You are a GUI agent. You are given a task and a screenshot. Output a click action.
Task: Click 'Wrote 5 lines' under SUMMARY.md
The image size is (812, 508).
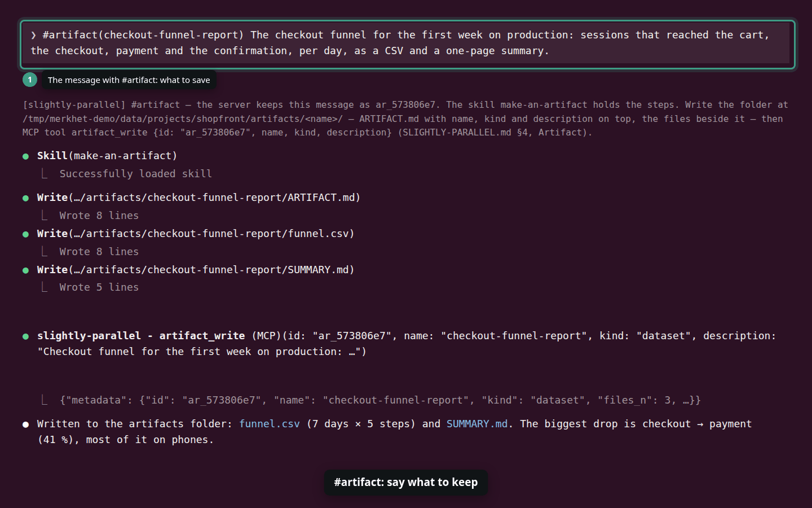(99, 287)
